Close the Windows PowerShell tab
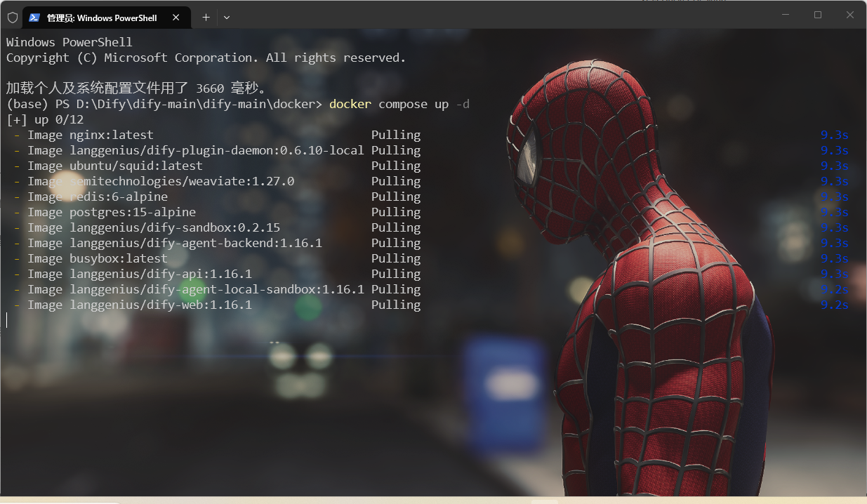Screen dimensions: 867x504 pos(176,18)
